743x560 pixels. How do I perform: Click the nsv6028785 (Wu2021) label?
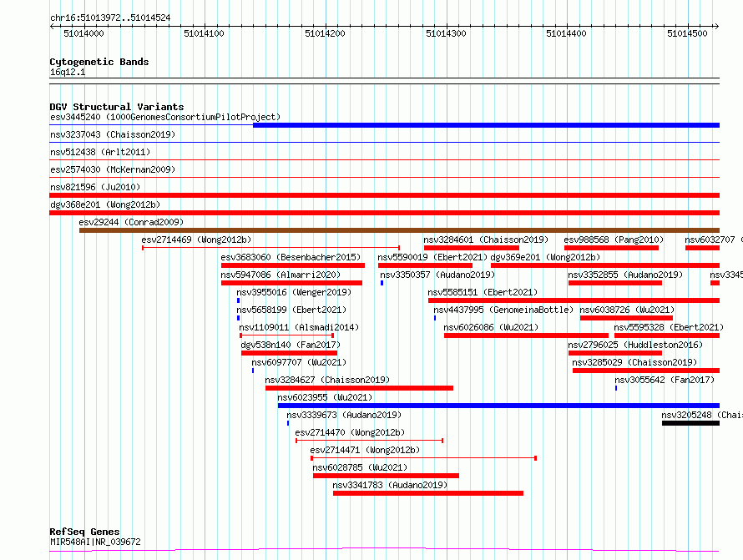click(360, 467)
